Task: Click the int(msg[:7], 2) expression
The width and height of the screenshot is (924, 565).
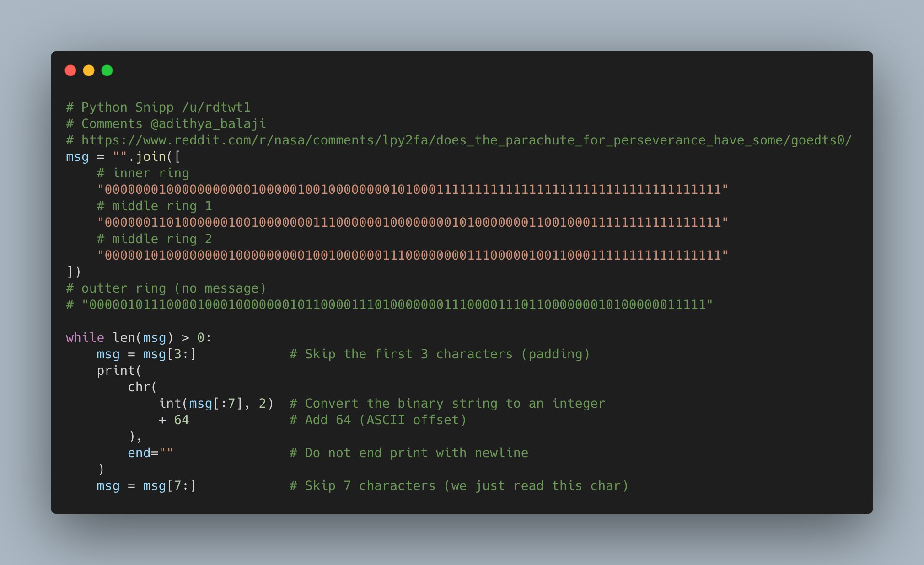Action: 216,404
